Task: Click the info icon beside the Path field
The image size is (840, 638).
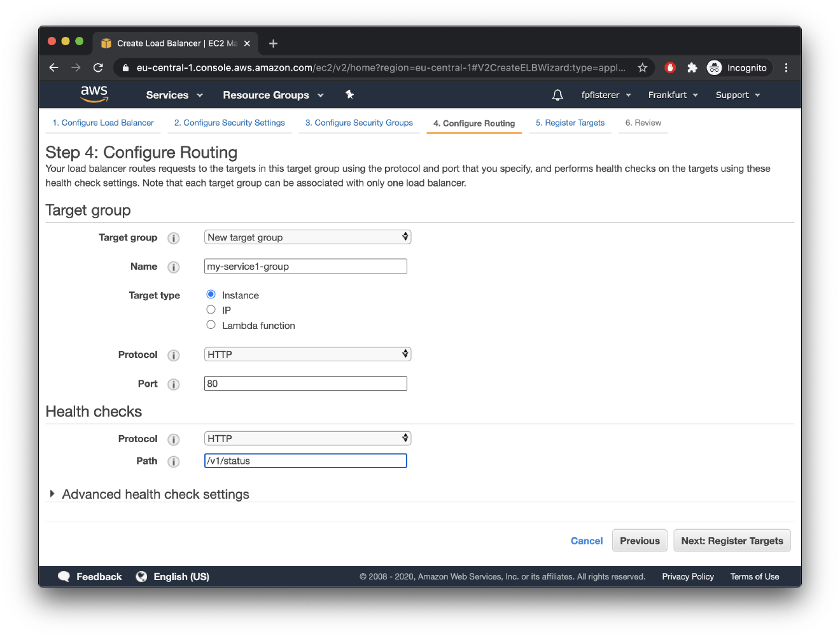Action: 174,461
